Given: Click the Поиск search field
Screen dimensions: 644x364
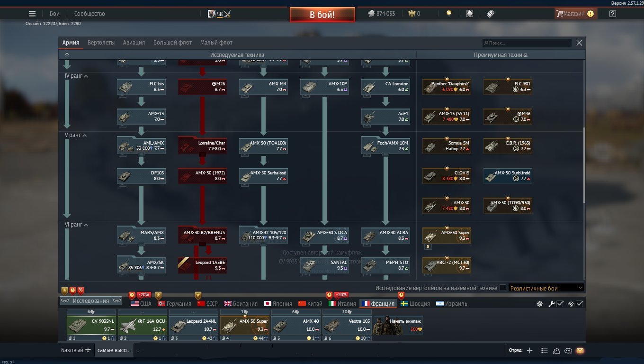Looking at the screenshot, I should (527, 43).
